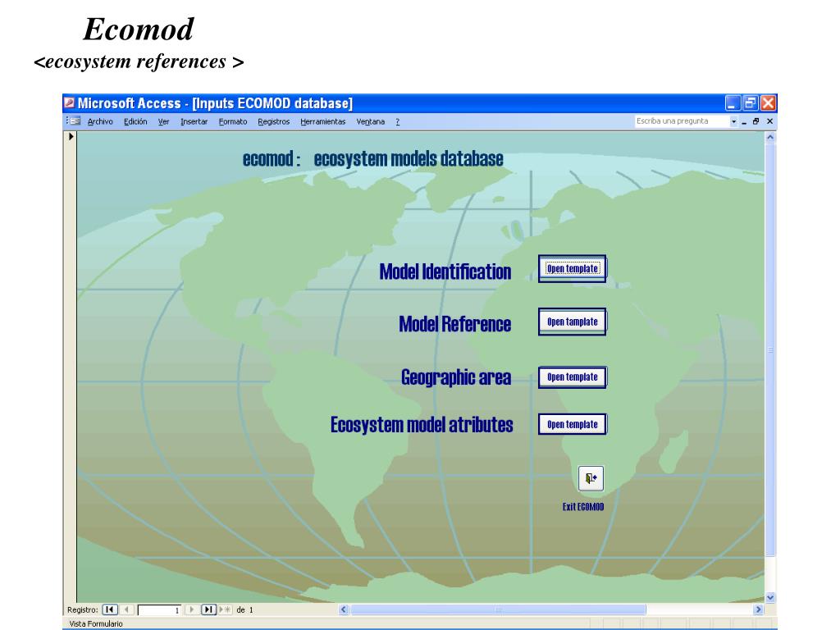This screenshot has height=630, width=840.
Task: Click the vertical scrollbar down arrow
Action: point(770,597)
